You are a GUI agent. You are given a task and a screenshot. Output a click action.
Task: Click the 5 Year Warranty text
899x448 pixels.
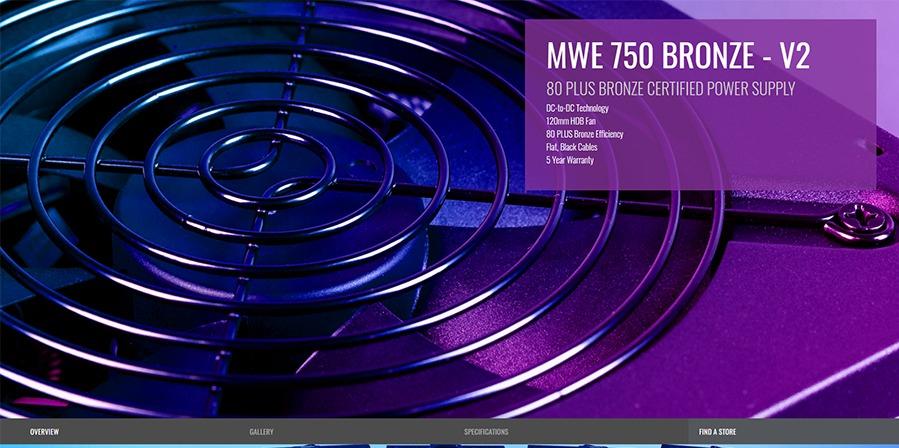[570, 160]
